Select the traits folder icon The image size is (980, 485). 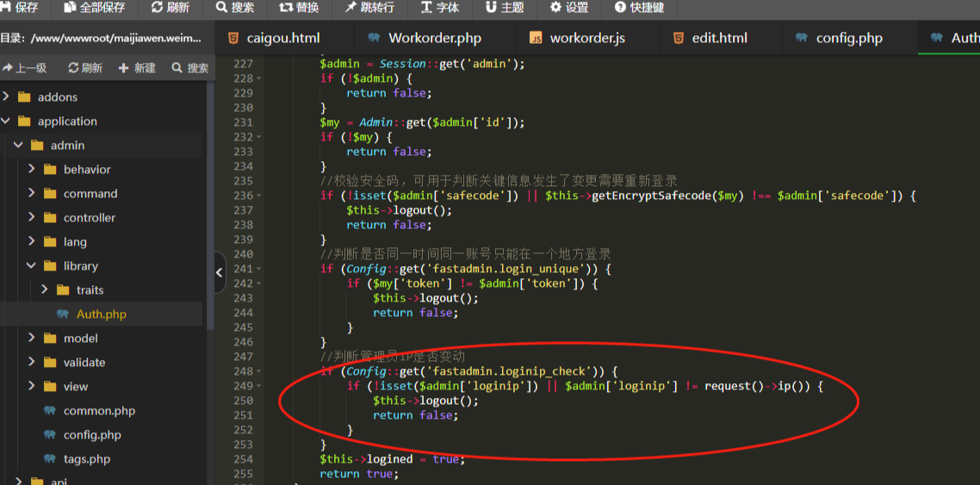tap(63, 289)
